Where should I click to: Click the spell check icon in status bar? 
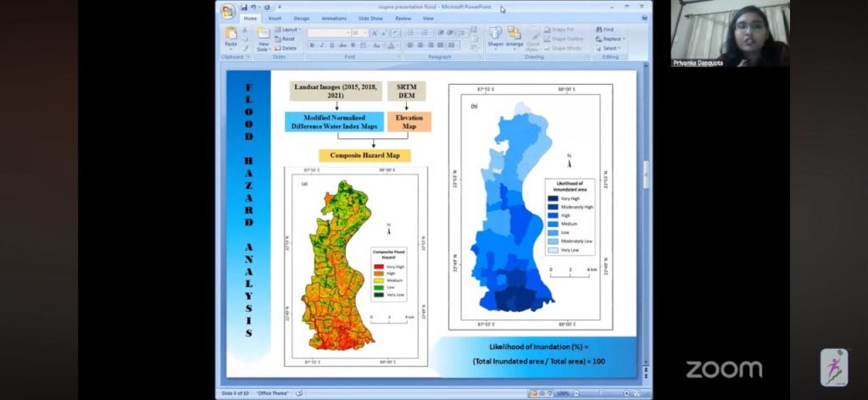click(x=299, y=393)
